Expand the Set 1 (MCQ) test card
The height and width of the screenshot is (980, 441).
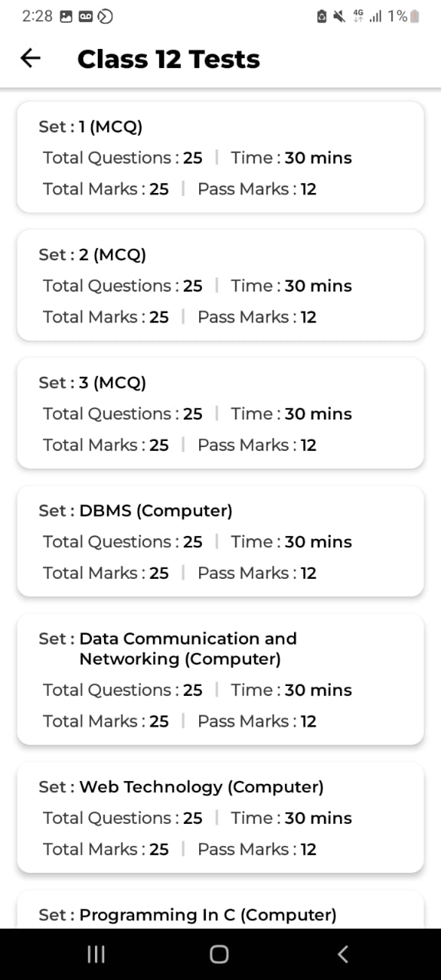(x=220, y=157)
